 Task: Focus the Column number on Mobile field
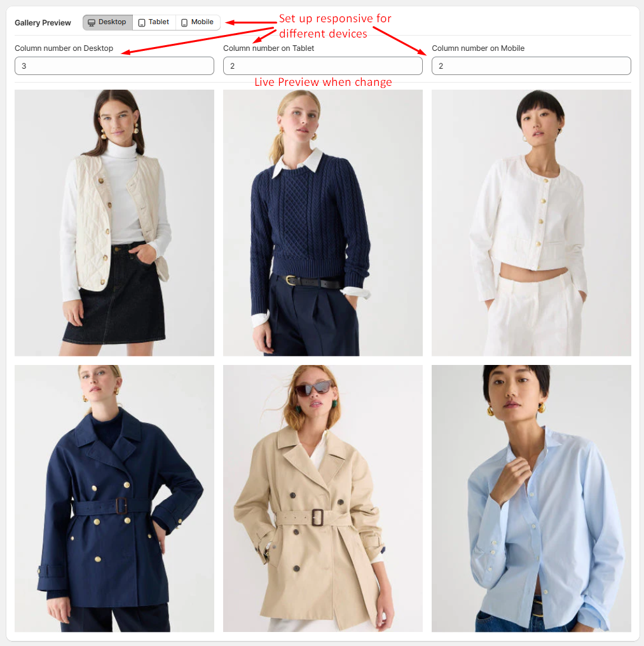[531, 66]
